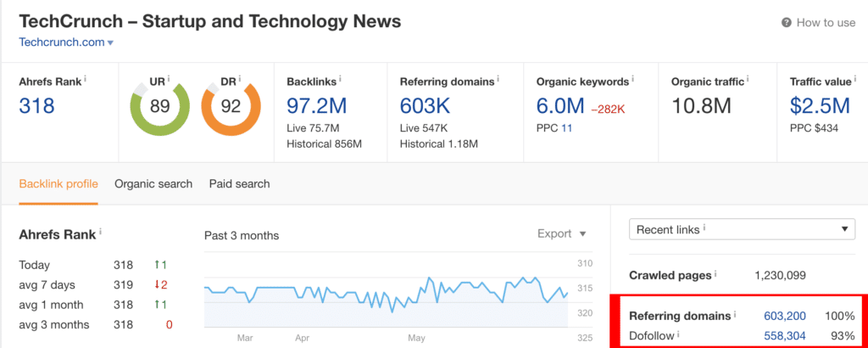Screen dimensions: 868x348
Task: Click the info icon beside Ahrefs Rank metric
Action: [x=86, y=79]
